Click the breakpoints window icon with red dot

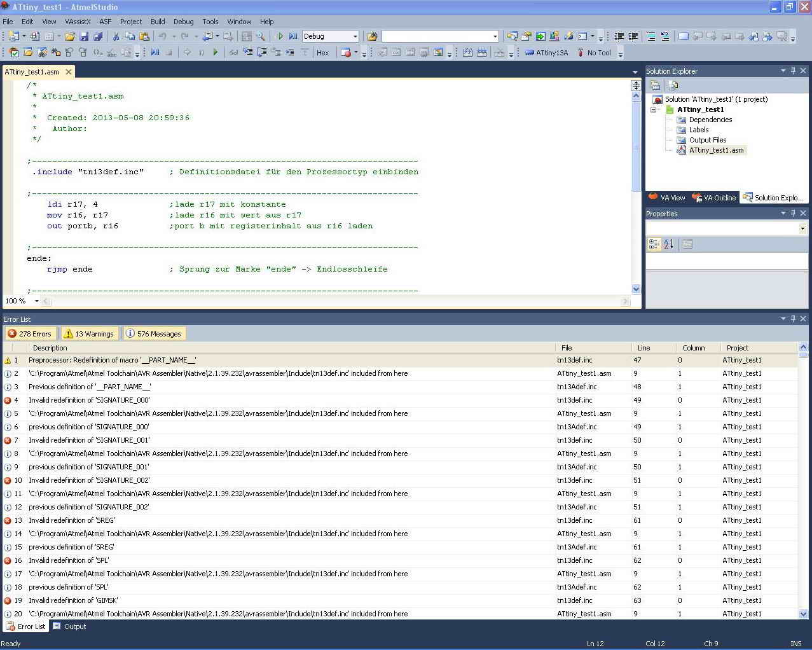(346, 53)
